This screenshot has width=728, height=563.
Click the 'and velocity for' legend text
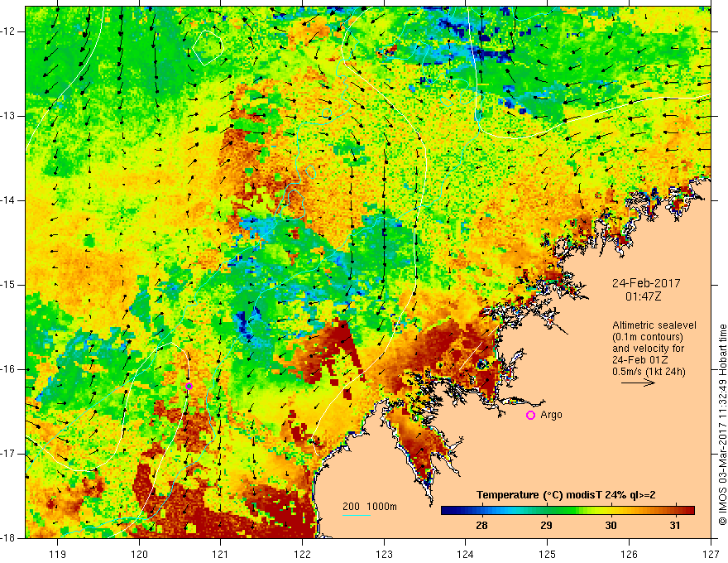point(648,349)
